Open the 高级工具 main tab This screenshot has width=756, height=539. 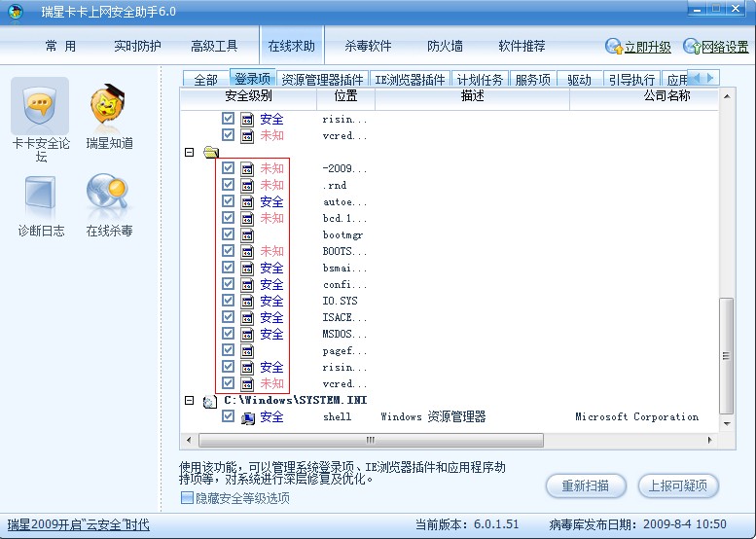click(214, 47)
